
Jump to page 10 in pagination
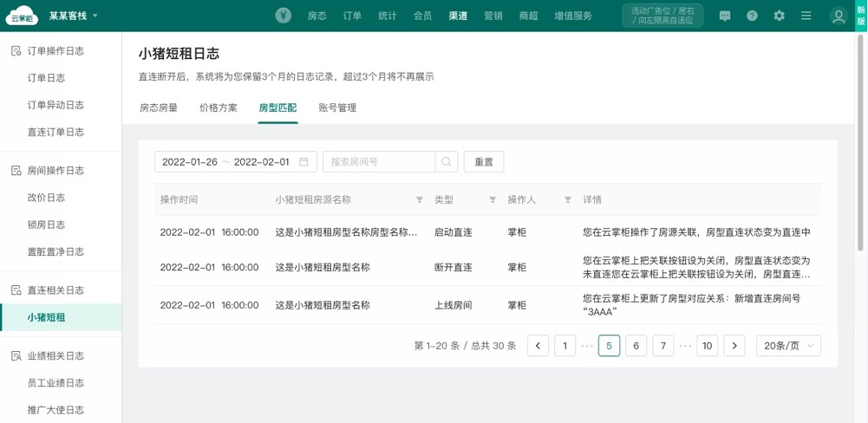click(x=708, y=346)
